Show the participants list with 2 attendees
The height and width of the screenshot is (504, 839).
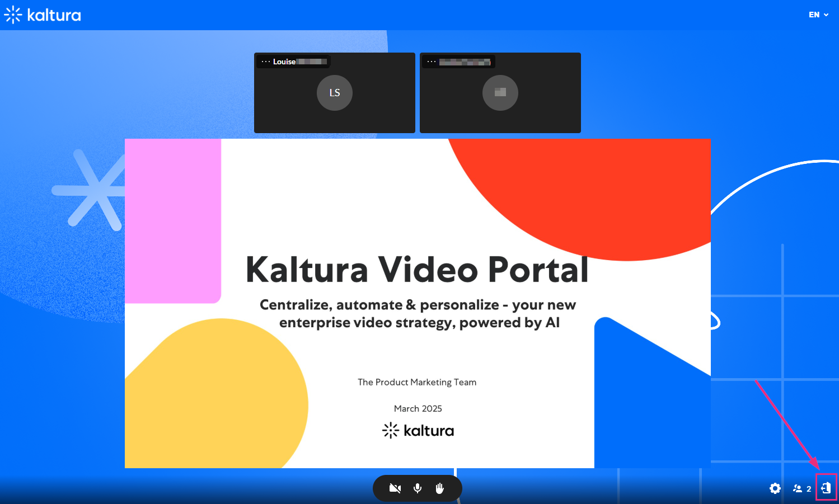[x=802, y=488]
